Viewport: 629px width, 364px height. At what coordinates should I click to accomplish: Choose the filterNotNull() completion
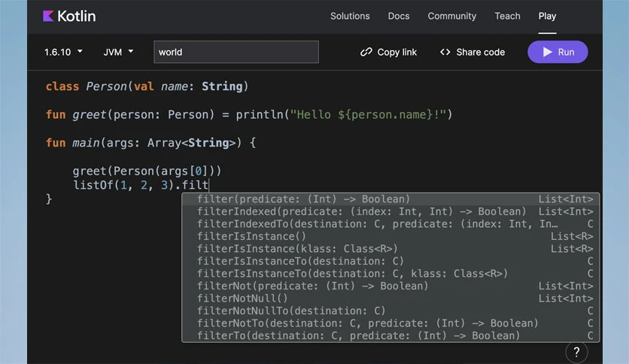(390, 299)
